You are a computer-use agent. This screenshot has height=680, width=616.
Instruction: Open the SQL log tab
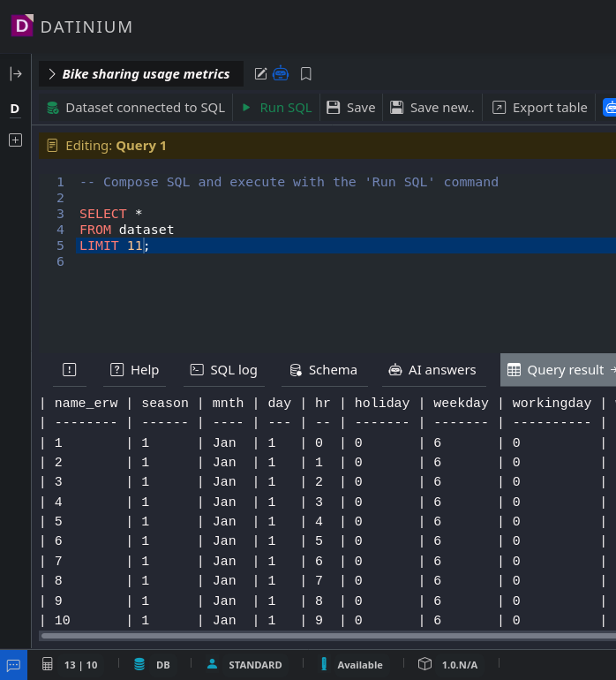point(223,370)
